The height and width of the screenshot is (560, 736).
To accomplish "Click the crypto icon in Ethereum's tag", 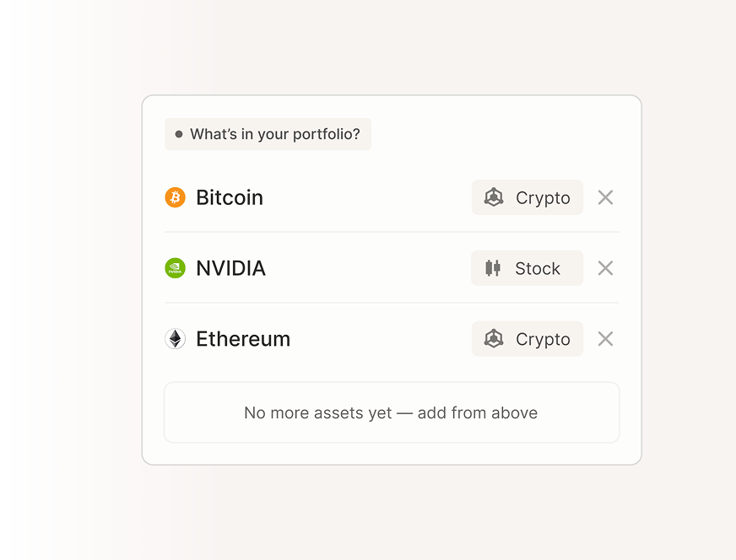I will pos(494,339).
